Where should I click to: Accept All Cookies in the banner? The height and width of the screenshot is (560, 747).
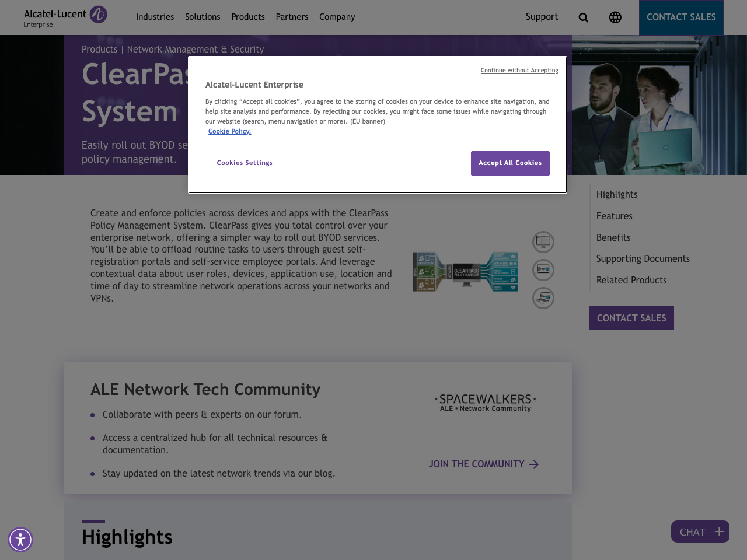510,162
